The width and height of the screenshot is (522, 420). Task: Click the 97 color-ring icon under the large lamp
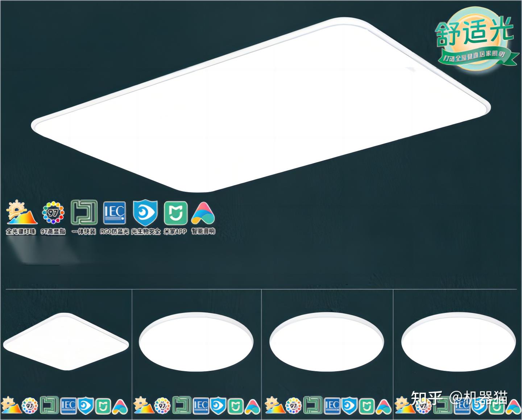coord(53,213)
